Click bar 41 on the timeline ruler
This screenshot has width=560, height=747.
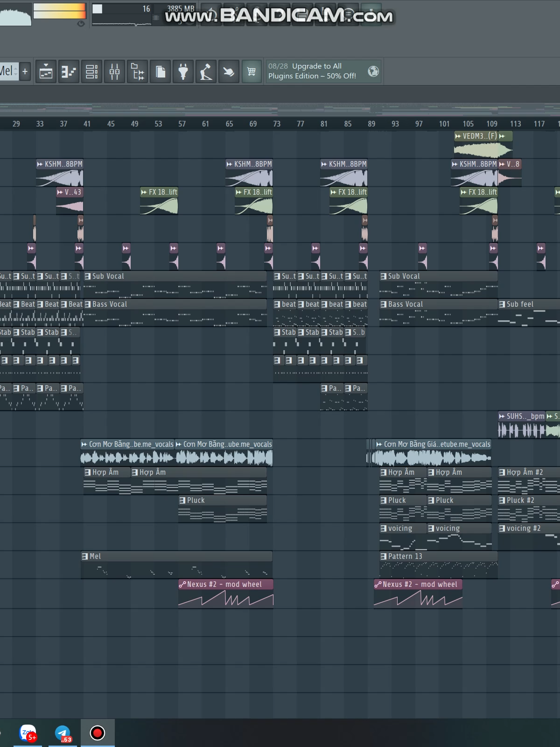[x=87, y=124]
